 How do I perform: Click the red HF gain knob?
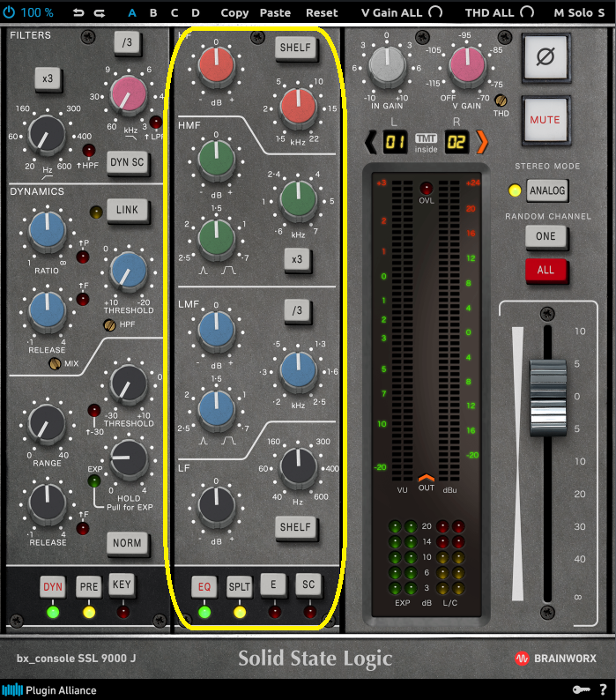216,67
